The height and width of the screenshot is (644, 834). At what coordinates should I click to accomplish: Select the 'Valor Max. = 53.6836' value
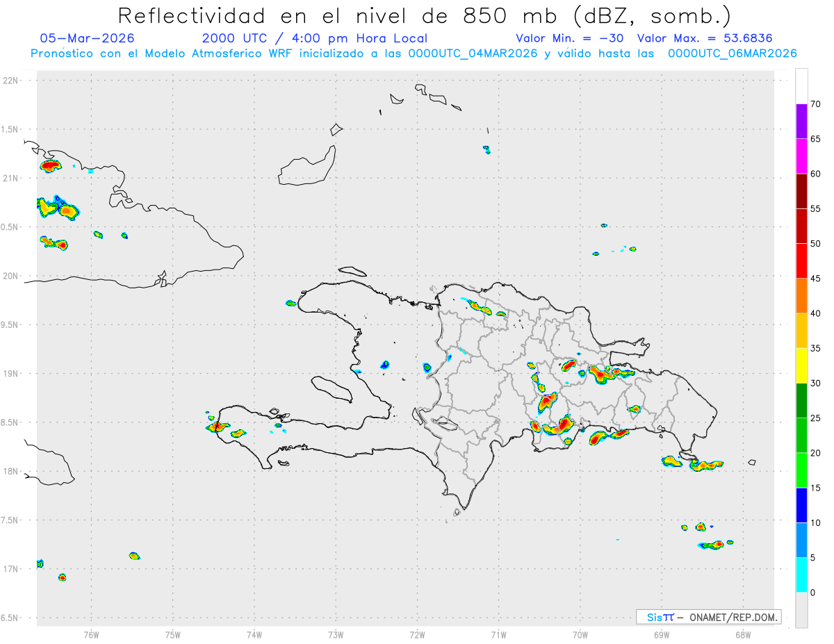pyautogui.click(x=705, y=38)
